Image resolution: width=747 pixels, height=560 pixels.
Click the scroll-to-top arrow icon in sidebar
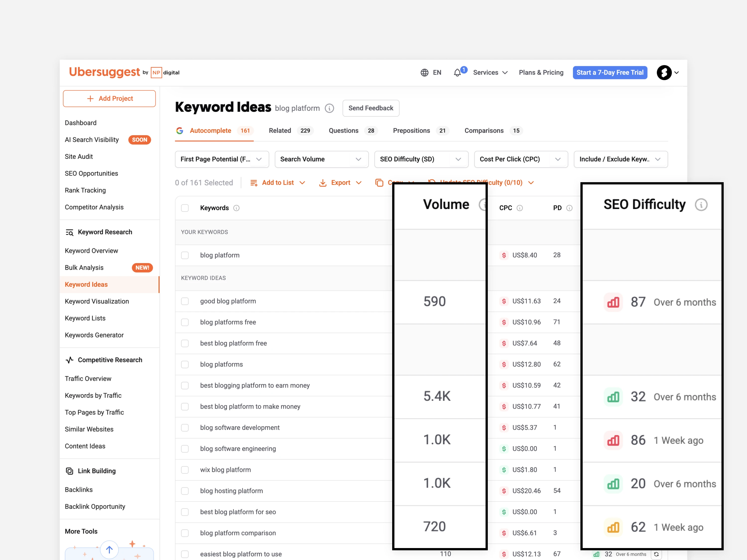tap(109, 550)
